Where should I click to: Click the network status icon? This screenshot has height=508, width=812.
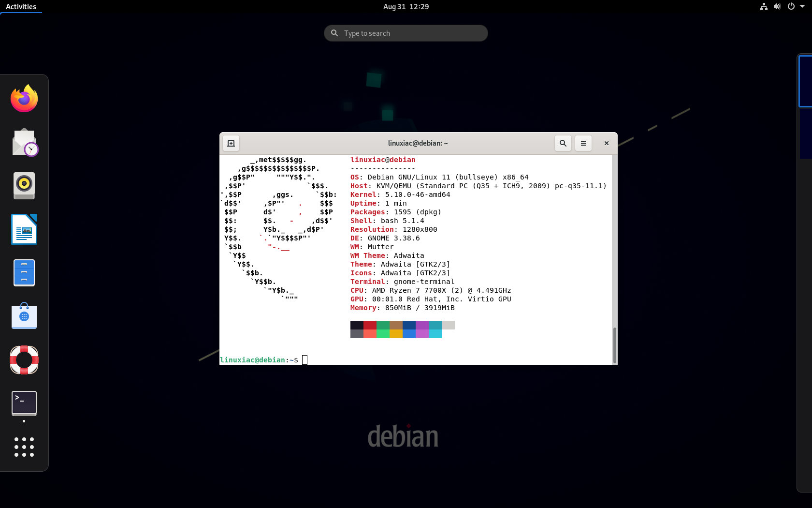pyautogui.click(x=764, y=7)
